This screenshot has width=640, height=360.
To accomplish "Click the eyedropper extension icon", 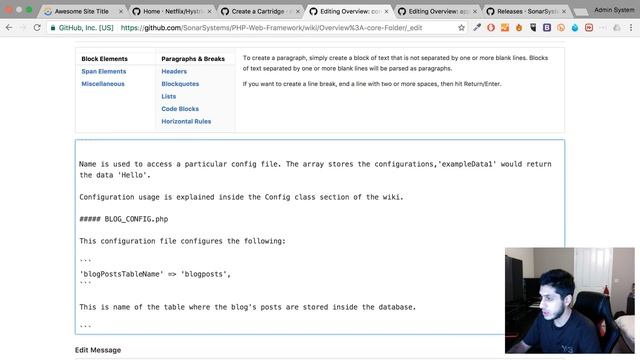I will coord(477,28).
